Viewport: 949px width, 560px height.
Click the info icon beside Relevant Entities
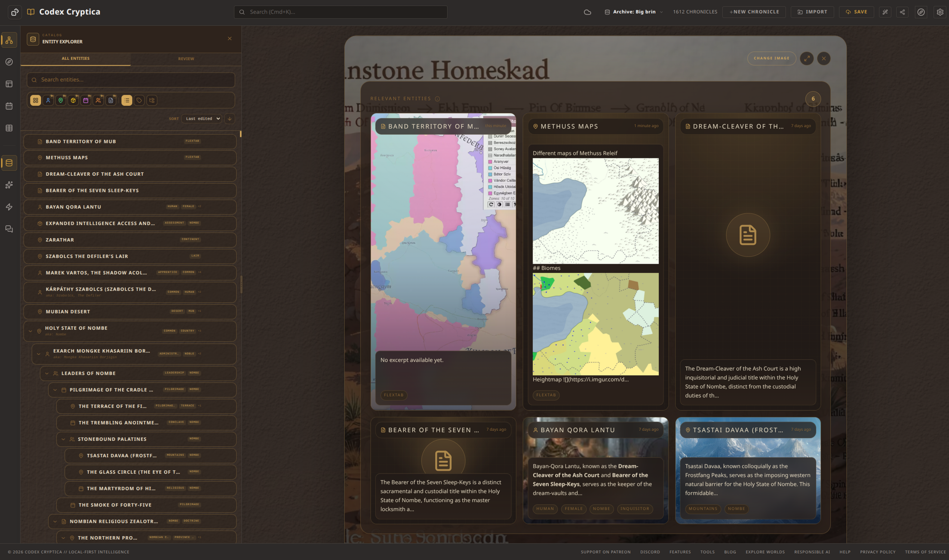click(x=437, y=99)
